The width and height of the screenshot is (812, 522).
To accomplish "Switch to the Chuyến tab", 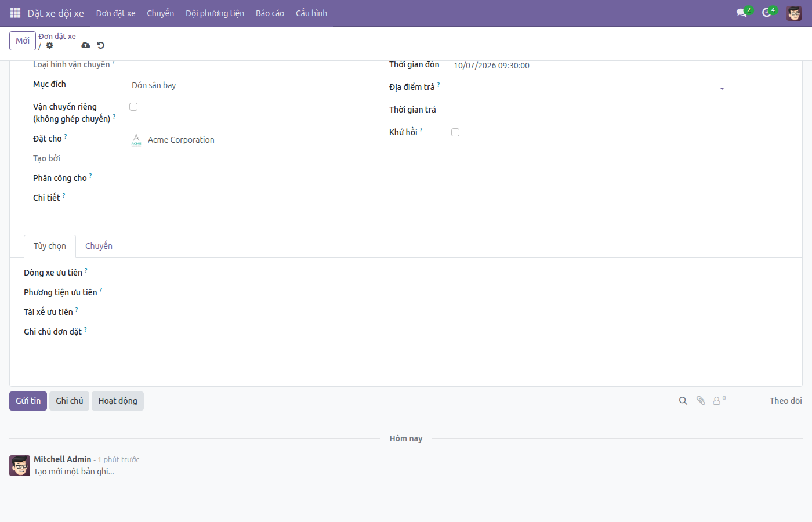I will [99, 246].
